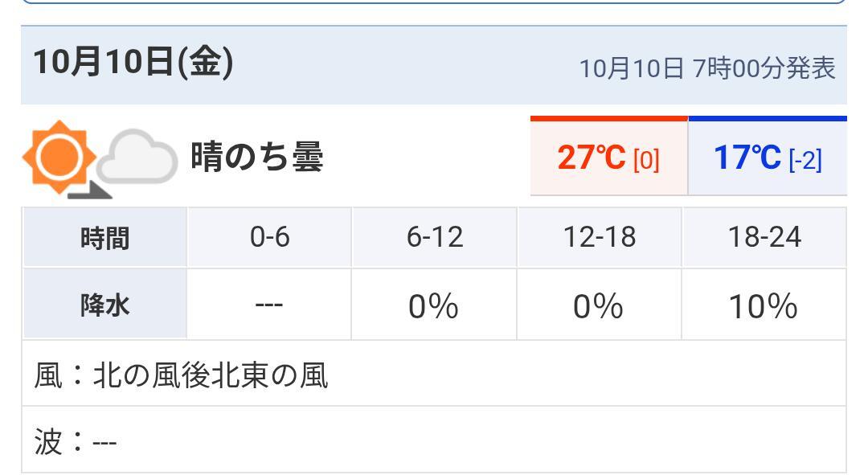Select the 時間 row header
868x475 pixels.
[x=104, y=238]
